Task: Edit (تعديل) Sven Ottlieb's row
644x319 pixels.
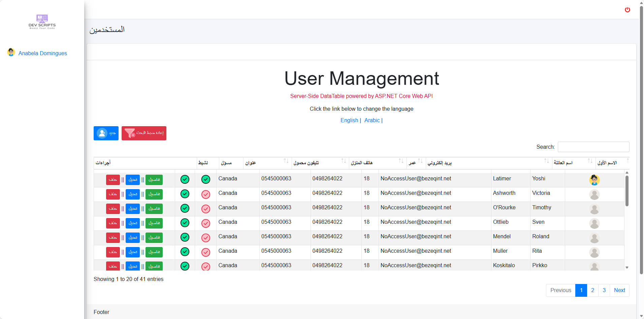Action: coord(133,223)
